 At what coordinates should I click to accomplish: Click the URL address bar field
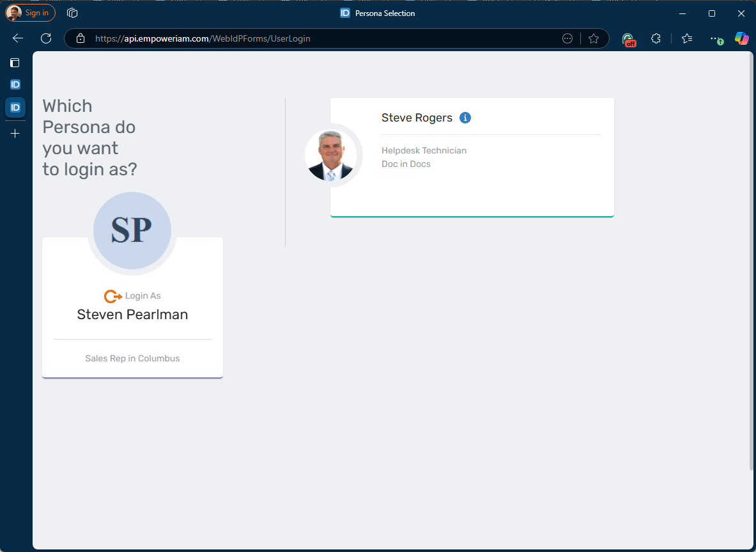(x=320, y=38)
